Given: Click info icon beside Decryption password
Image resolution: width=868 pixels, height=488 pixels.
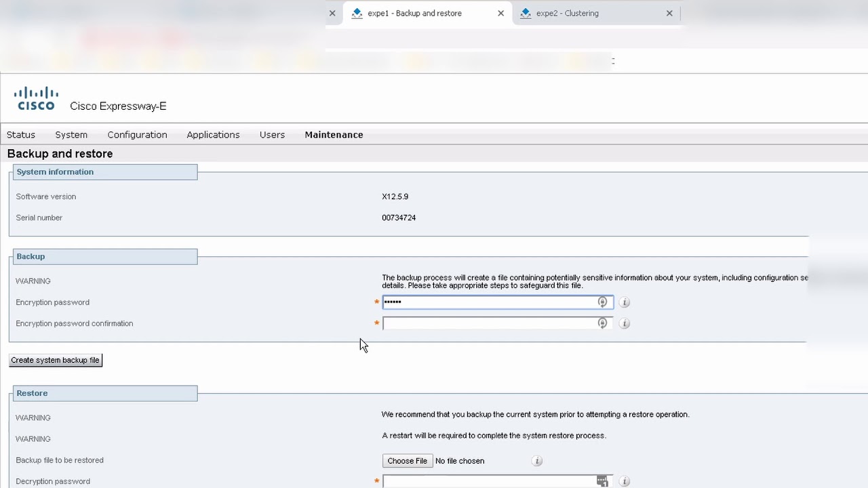Looking at the screenshot, I should tap(625, 481).
